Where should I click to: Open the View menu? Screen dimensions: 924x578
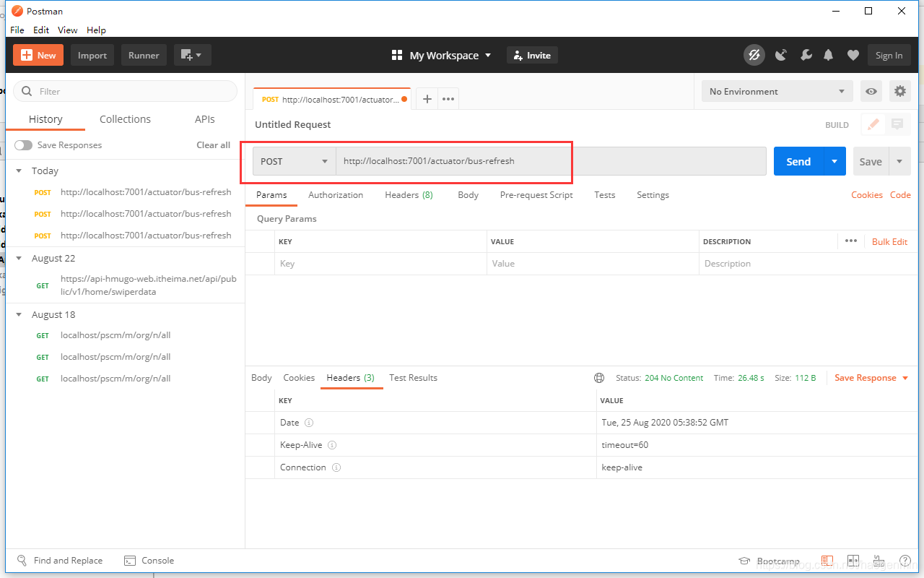[x=68, y=30]
